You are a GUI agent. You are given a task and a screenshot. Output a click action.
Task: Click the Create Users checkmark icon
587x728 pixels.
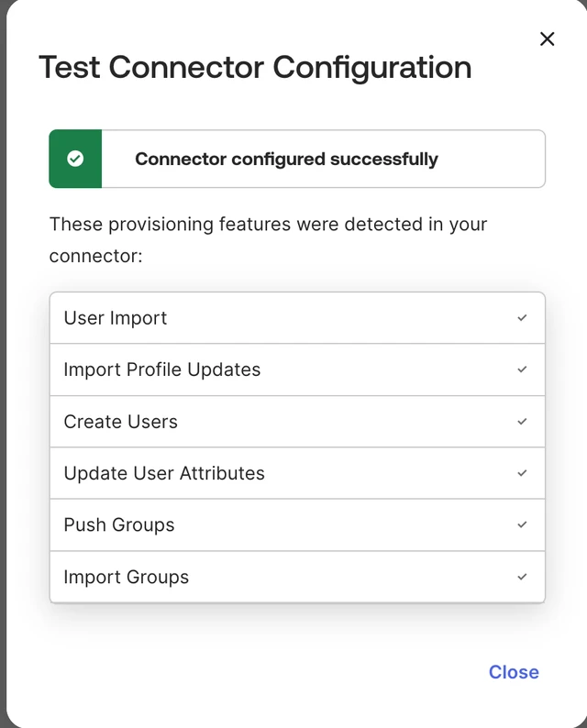pos(522,422)
